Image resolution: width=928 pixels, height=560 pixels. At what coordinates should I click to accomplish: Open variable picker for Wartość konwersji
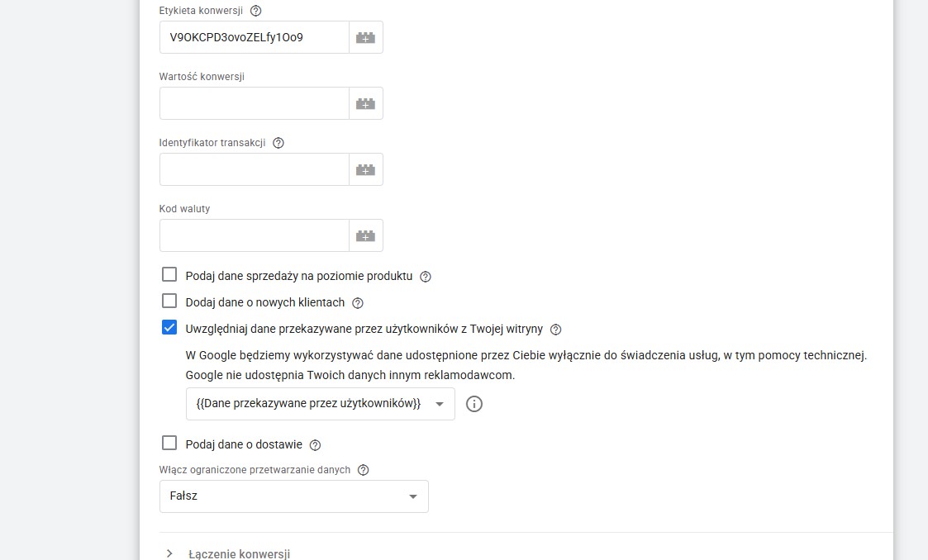coord(365,103)
